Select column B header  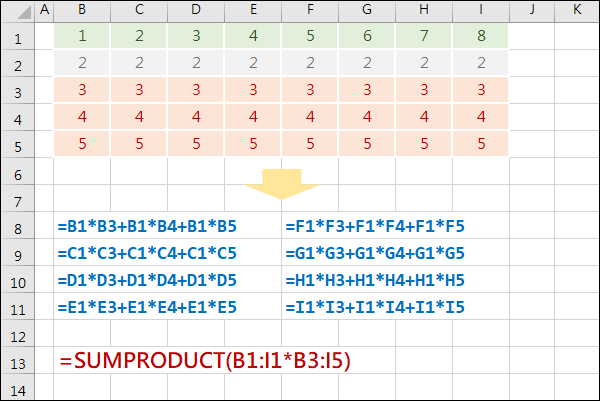pos(82,10)
